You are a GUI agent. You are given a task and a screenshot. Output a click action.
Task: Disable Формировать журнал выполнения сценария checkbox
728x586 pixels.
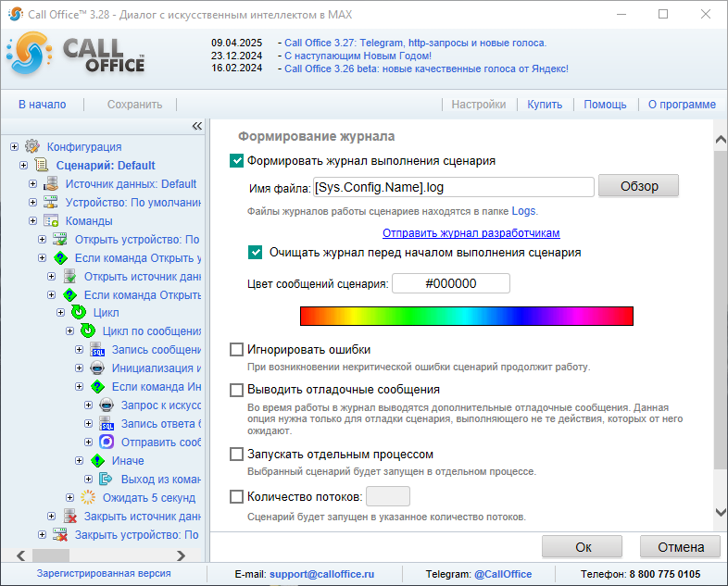(237, 160)
